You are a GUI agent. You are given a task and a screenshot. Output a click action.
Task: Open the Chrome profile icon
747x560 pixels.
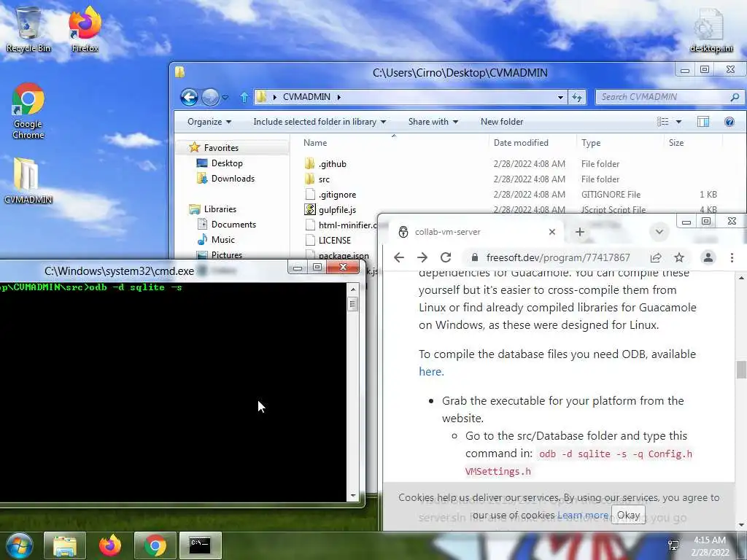tap(708, 257)
